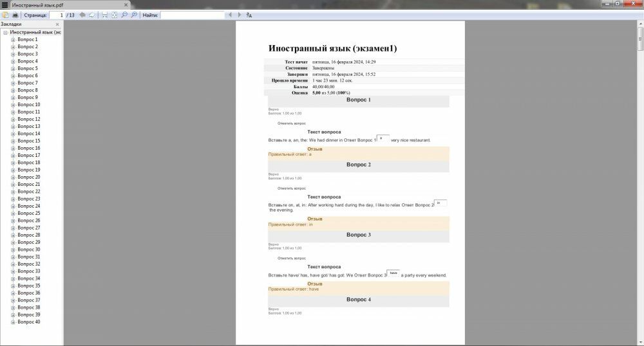644x346 pixels.
Task: Select the Вопрос 4 bookmark
Action: click(28, 61)
